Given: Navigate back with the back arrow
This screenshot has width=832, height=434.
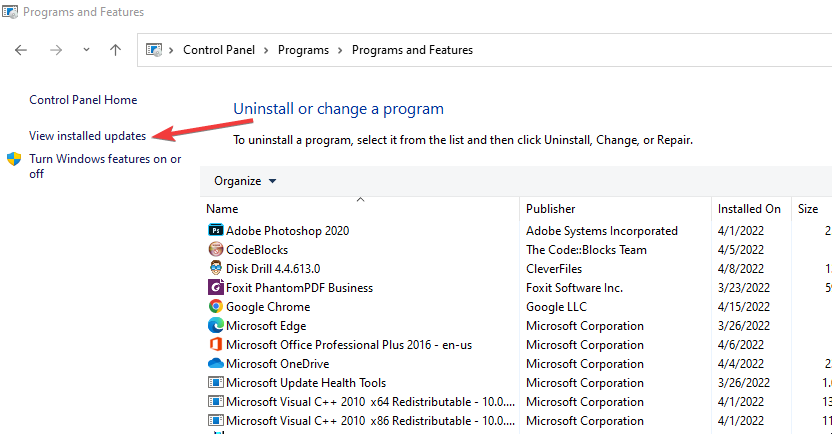Looking at the screenshot, I should pyautogui.click(x=21, y=50).
